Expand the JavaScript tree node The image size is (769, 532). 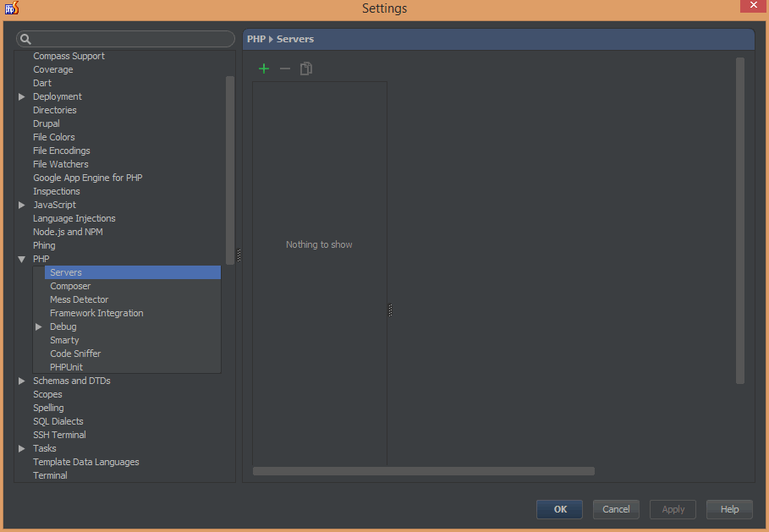(22, 205)
